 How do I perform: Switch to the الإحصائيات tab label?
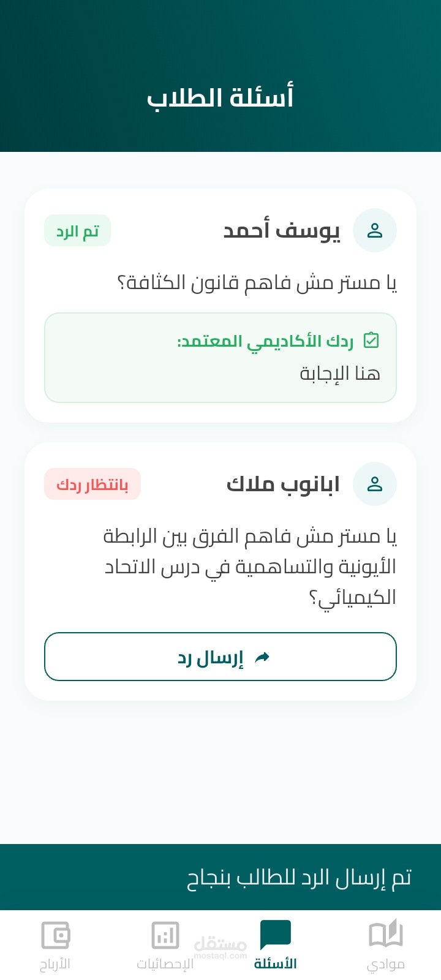pyautogui.click(x=165, y=964)
